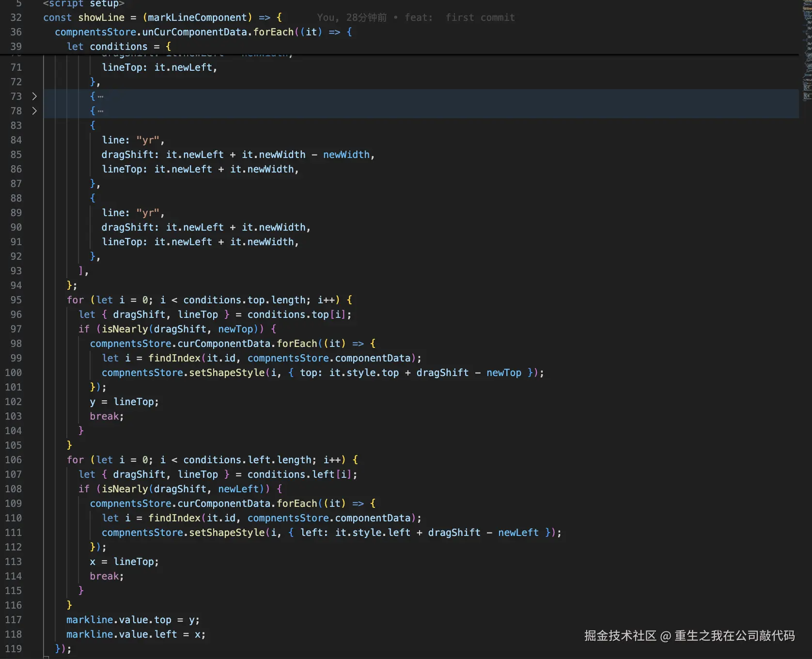Jump to sticky header '<script setup>'

[x=84, y=4]
